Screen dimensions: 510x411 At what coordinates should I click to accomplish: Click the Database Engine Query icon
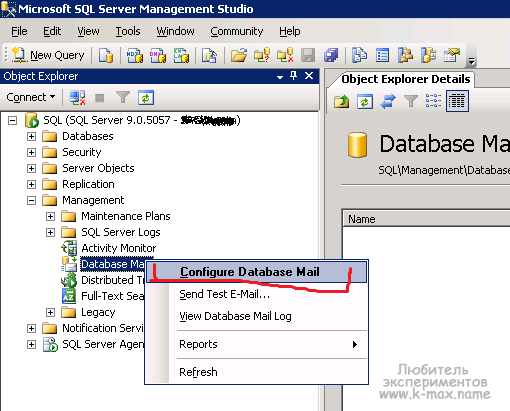[106, 55]
